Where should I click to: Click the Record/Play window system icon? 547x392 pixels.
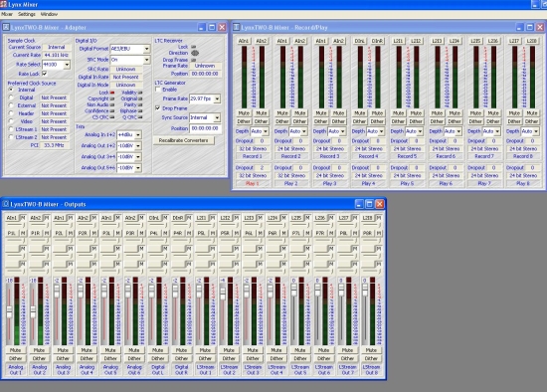pyautogui.click(x=237, y=27)
